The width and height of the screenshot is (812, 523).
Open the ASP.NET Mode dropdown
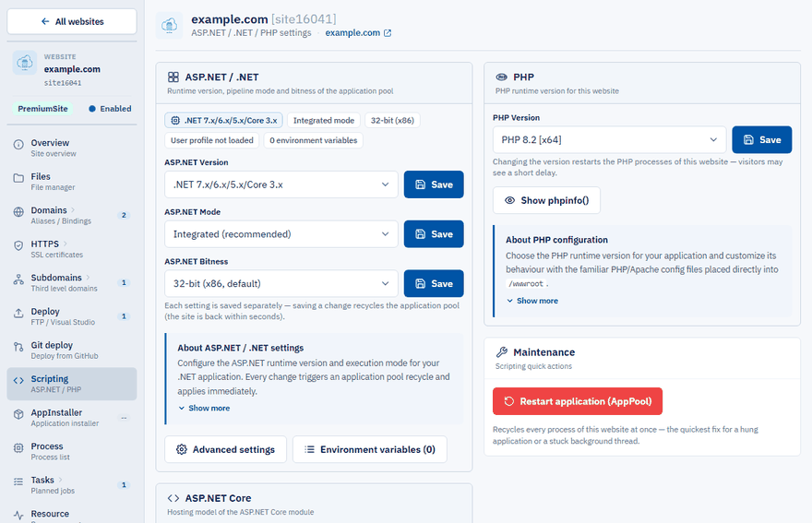click(x=281, y=234)
